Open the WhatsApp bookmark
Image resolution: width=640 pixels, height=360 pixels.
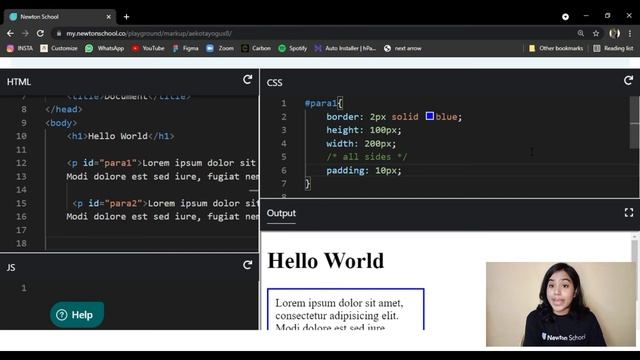[x=104, y=48]
